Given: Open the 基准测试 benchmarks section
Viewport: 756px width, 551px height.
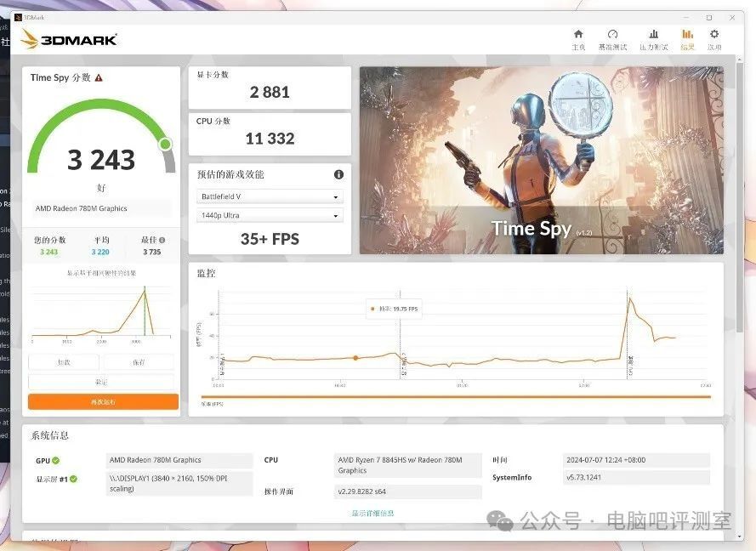Looking at the screenshot, I should [612, 39].
